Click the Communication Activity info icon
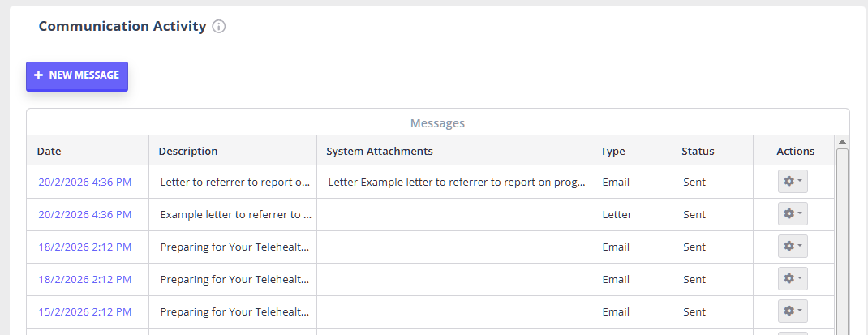The height and width of the screenshot is (335, 868). [x=219, y=26]
